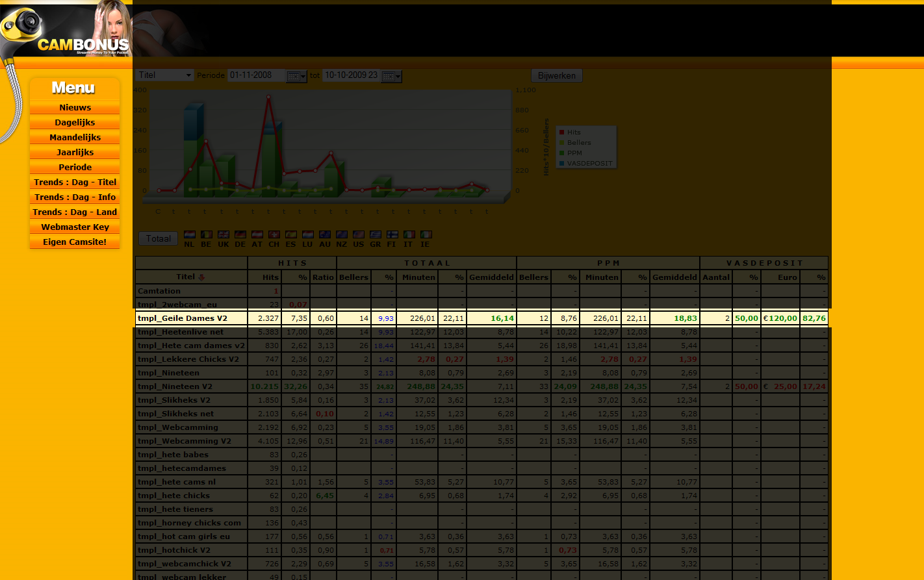Open the Dagelijks menu item

tap(75, 123)
